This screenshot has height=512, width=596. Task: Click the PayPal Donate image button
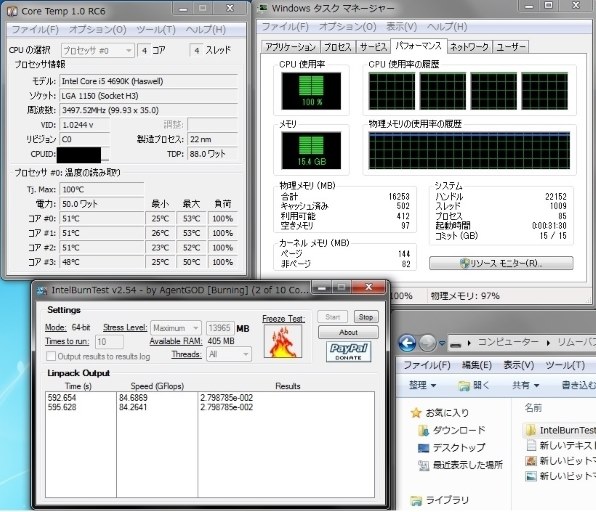[x=349, y=352]
